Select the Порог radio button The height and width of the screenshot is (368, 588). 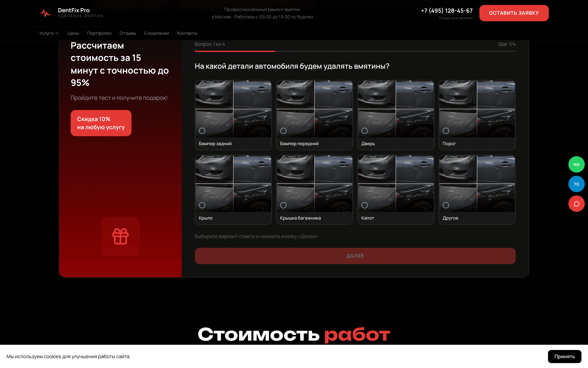click(446, 131)
